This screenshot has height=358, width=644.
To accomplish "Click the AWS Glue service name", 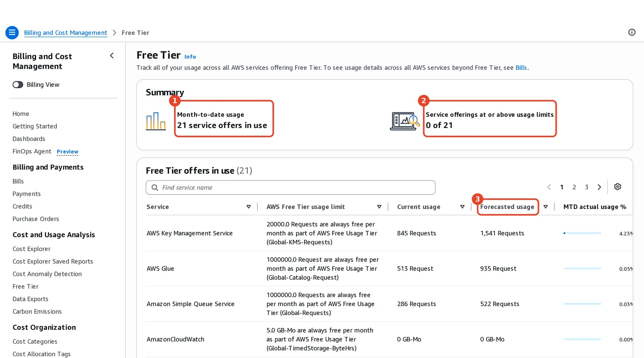I will point(161,268).
